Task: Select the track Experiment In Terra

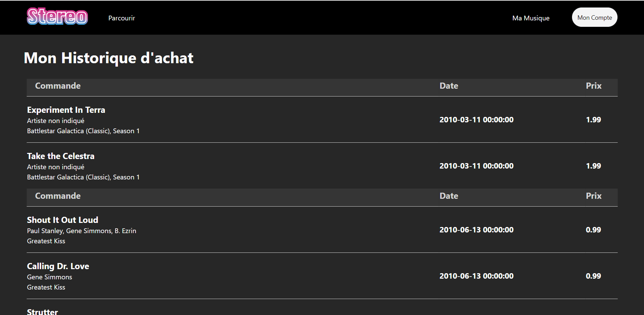Action: tap(66, 110)
